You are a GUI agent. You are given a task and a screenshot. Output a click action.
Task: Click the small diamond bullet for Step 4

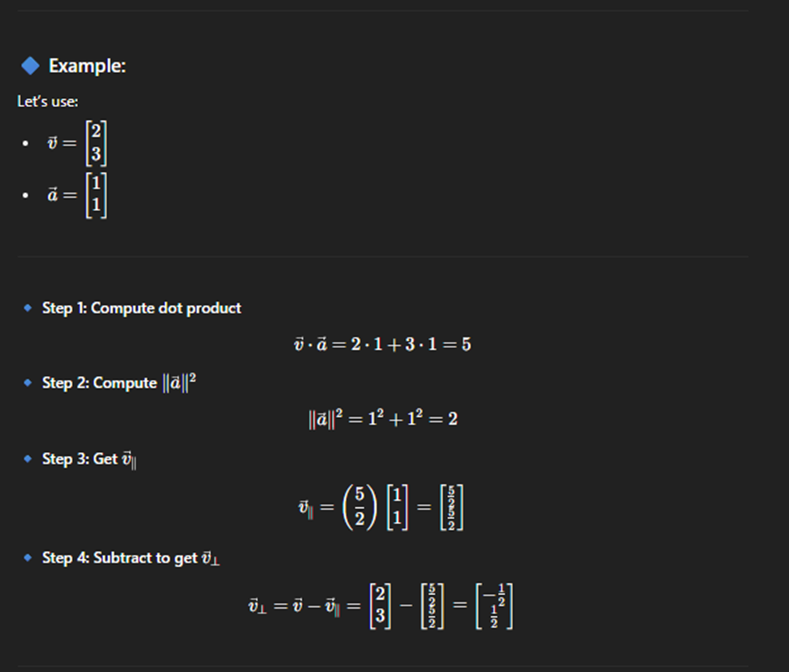[x=28, y=558]
